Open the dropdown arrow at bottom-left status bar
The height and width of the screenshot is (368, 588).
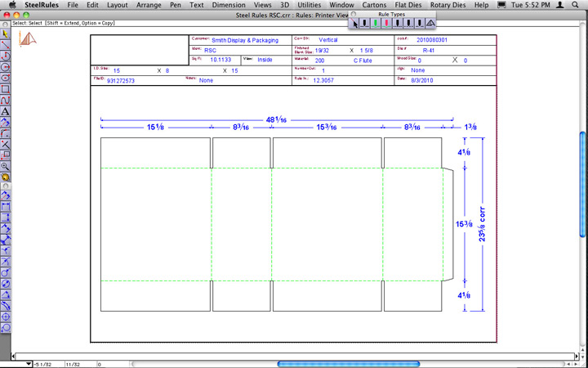(29, 363)
